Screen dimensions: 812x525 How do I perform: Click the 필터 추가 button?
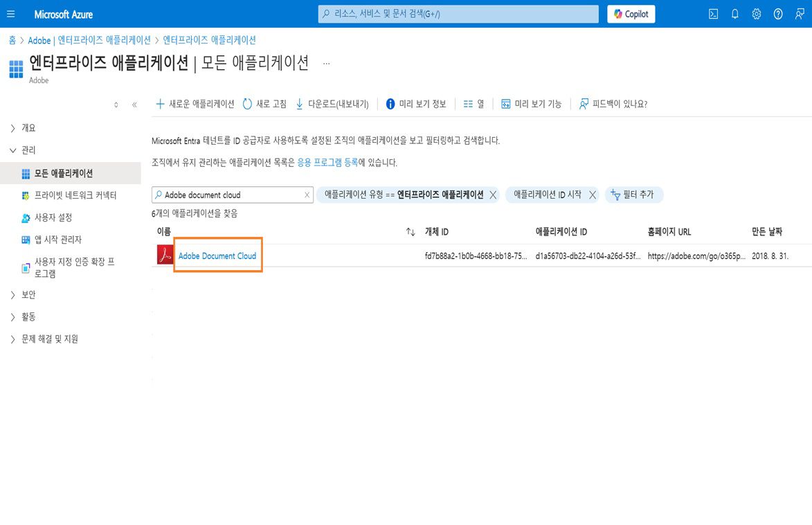click(633, 195)
